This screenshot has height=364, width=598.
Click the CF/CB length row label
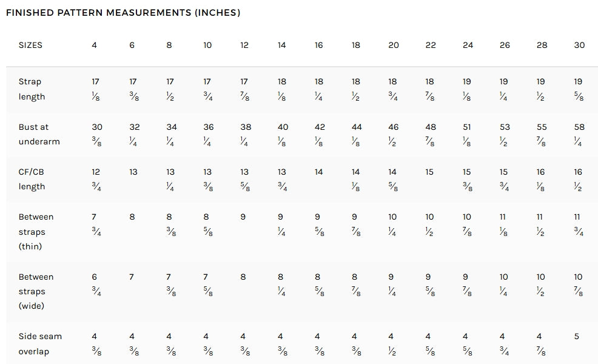(32, 179)
